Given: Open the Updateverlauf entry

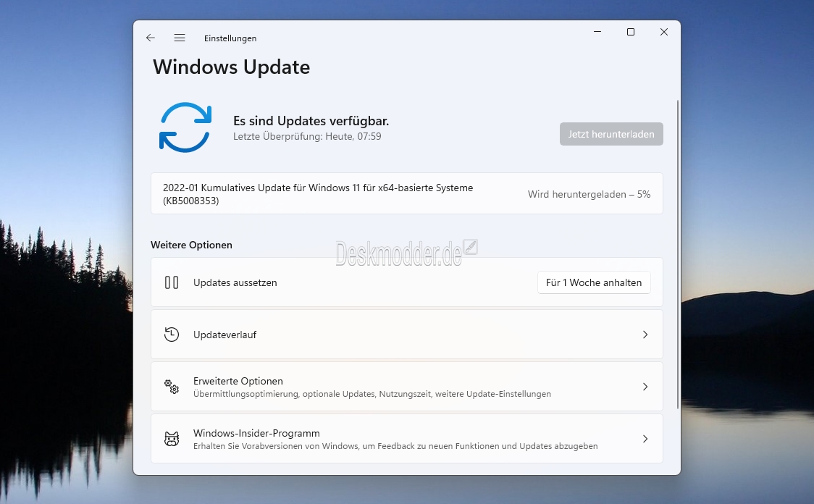Looking at the screenshot, I should click(x=406, y=335).
